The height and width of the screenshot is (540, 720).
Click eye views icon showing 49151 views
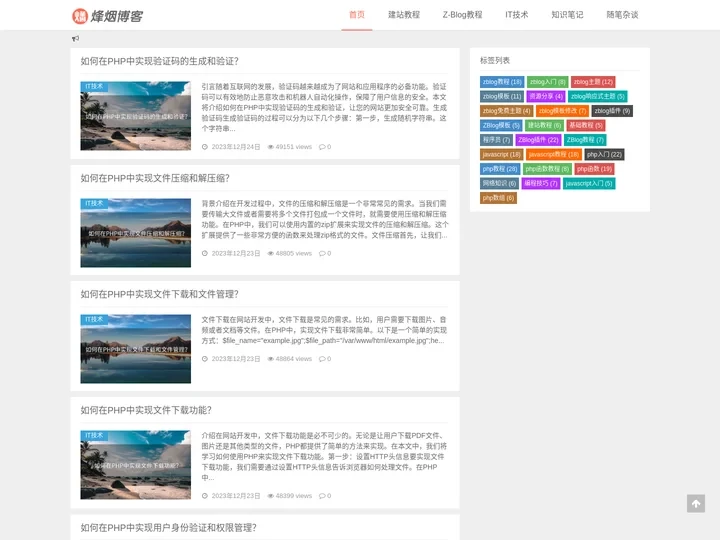click(x=271, y=147)
